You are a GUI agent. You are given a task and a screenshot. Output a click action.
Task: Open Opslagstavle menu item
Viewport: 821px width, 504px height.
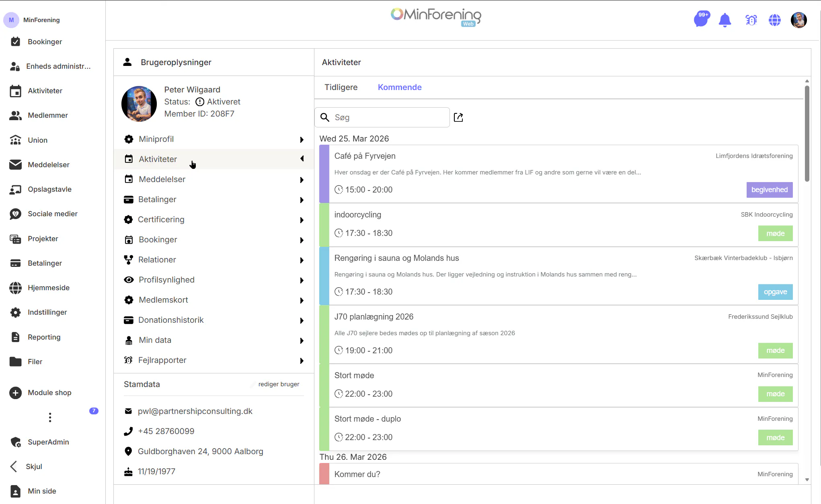pyautogui.click(x=49, y=189)
